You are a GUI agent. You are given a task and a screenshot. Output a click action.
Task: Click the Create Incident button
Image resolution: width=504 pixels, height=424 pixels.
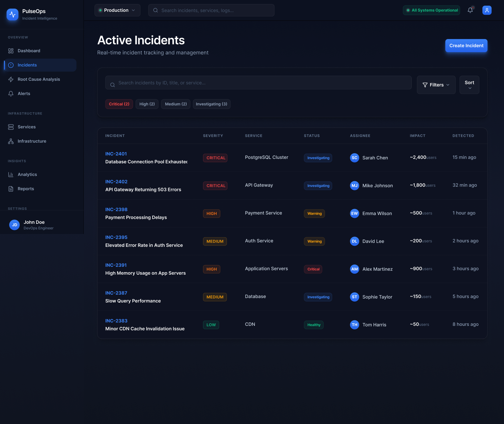click(466, 46)
